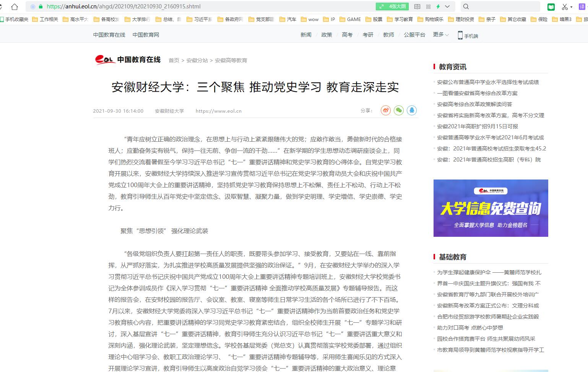The width and height of the screenshot is (588, 372).
Task: Share article to QQ
Action: (411, 110)
